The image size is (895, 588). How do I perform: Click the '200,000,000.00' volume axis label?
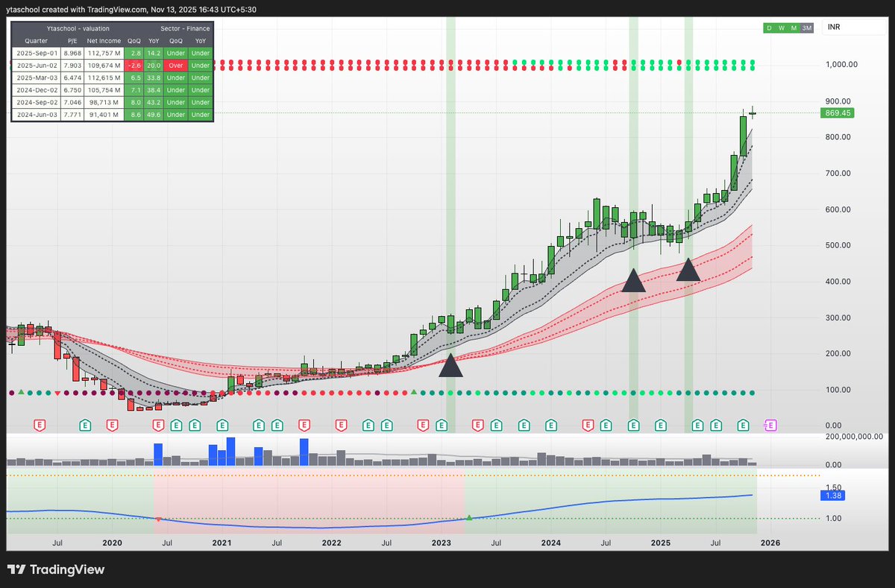pyautogui.click(x=853, y=437)
